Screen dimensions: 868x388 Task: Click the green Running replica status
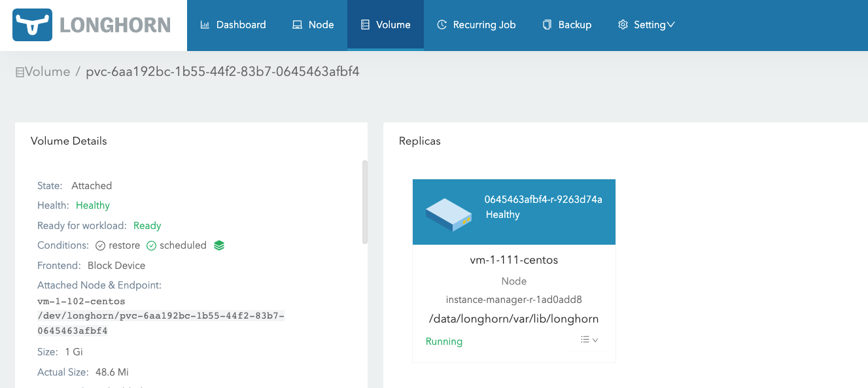pos(443,342)
